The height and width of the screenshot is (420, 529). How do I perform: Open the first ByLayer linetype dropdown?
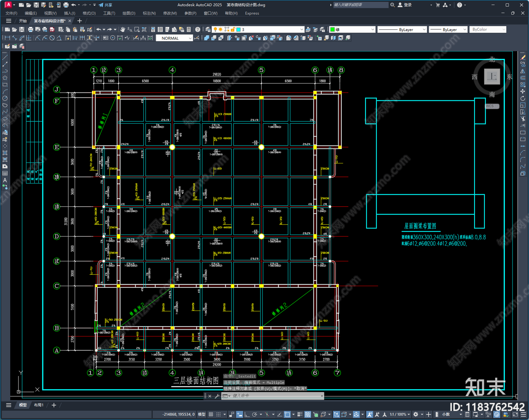click(x=402, y=29)
